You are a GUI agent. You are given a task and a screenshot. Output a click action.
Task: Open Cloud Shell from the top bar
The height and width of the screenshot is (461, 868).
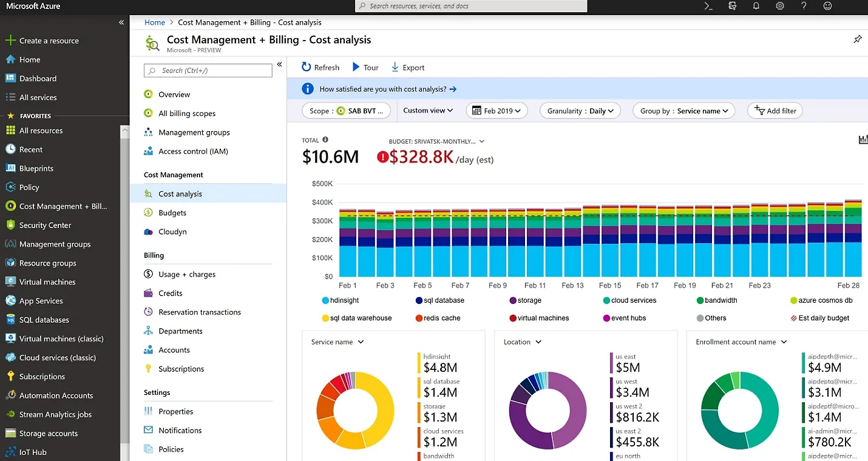pyautogui.click(x=708, y=6)
